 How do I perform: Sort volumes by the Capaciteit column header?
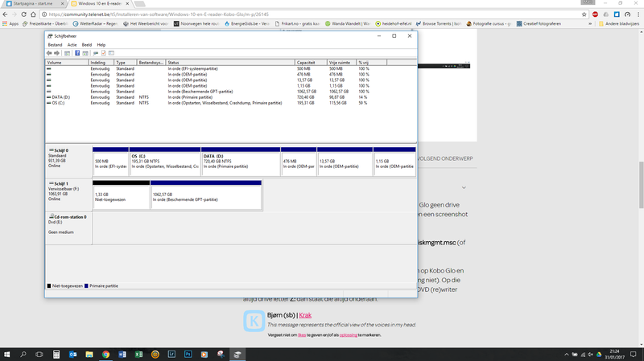[x=306, y=62]
